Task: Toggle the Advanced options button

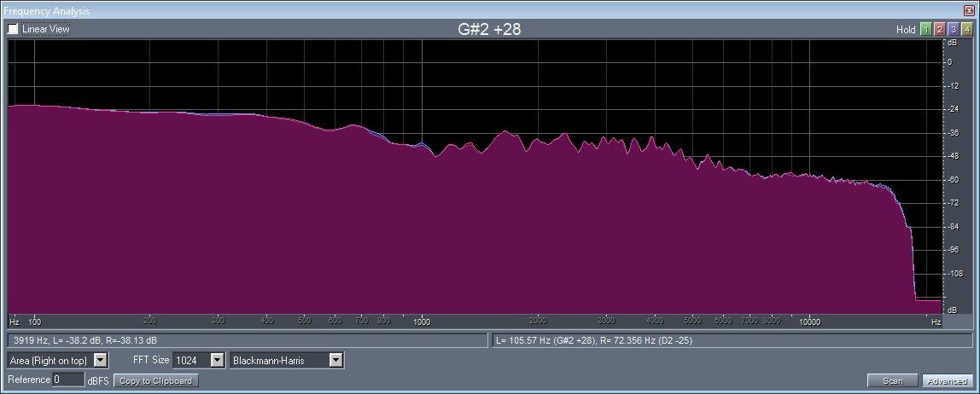Action: tap(947, 380)
